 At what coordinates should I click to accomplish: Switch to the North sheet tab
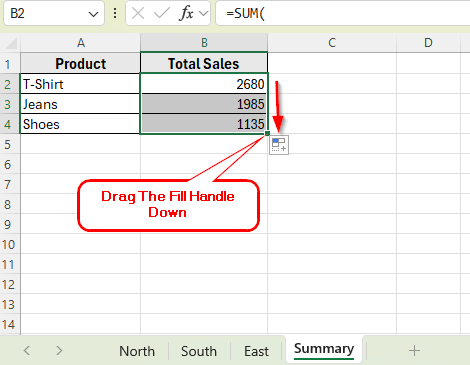click(x=137, y=351)
